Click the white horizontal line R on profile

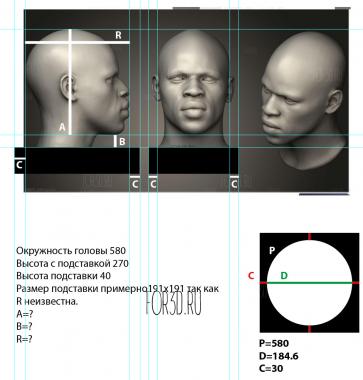77,42
